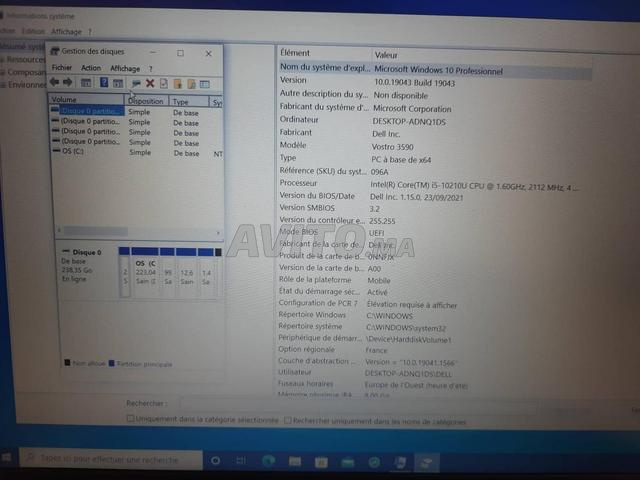Click the red X delete icon
This screenshot has height=480, width=640.
click(x=150, y=84)
